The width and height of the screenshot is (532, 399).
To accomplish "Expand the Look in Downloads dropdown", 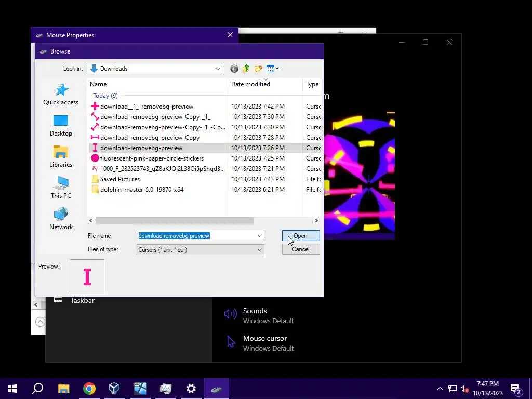I will [218, 69].
